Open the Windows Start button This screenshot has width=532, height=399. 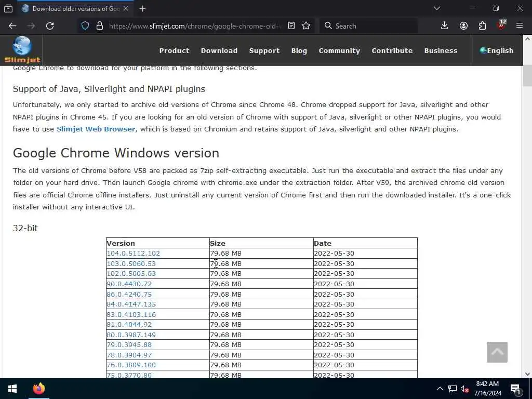12,389
